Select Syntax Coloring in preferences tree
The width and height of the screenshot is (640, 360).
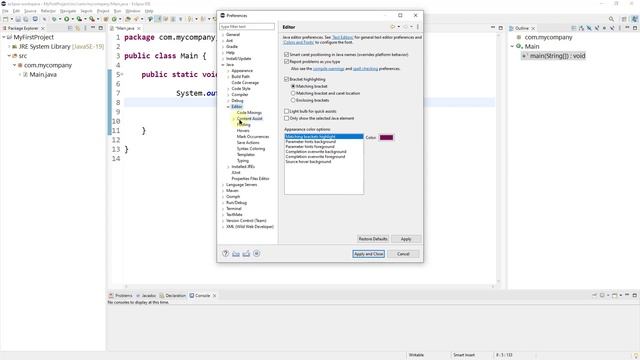(x=251, y=149)
